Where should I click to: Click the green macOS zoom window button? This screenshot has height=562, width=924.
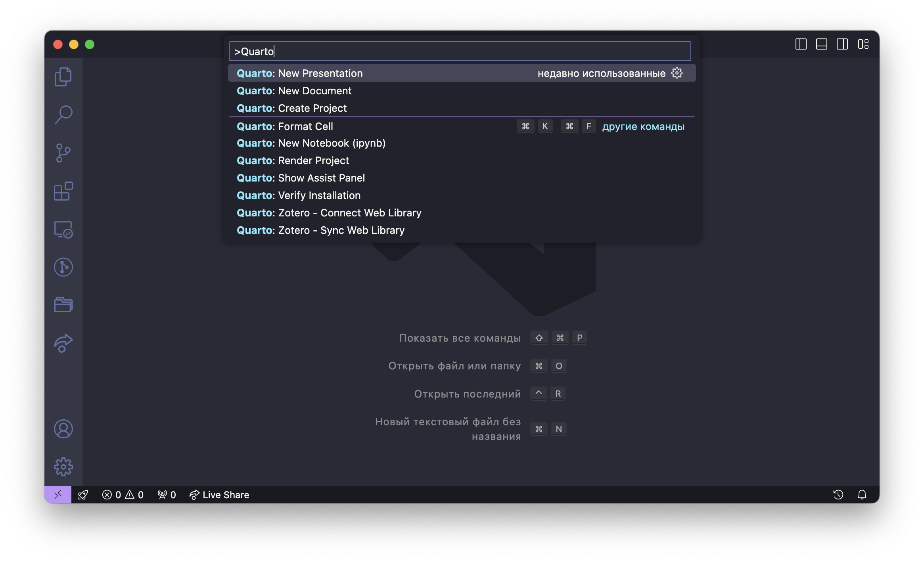90,44
